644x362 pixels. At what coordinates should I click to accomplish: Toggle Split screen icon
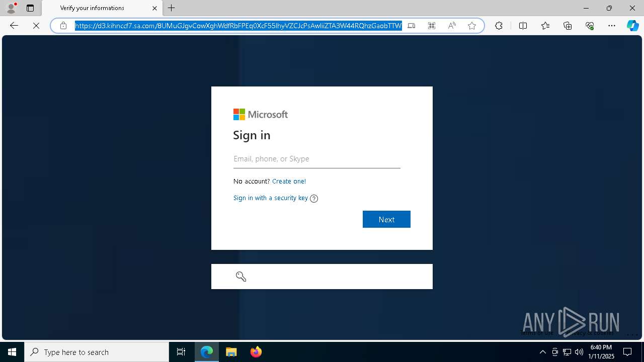click(x=523, y=26)
